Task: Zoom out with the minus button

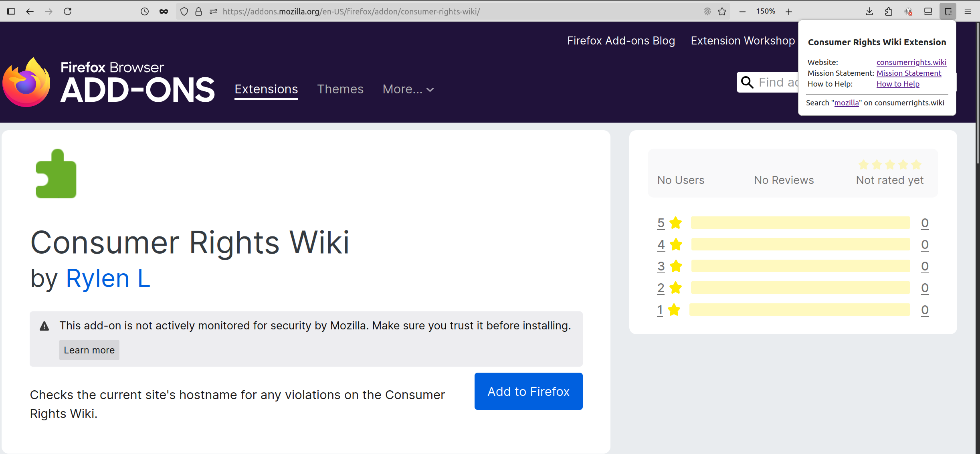Action: [x=742, y=11]
